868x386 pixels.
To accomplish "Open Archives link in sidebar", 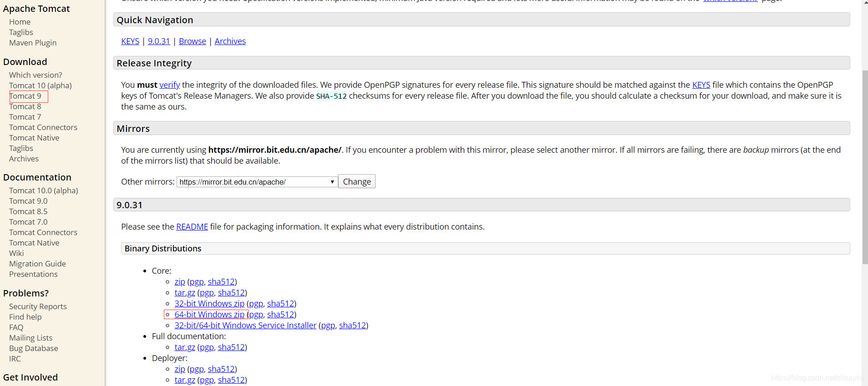I will [x=24, y=159].
